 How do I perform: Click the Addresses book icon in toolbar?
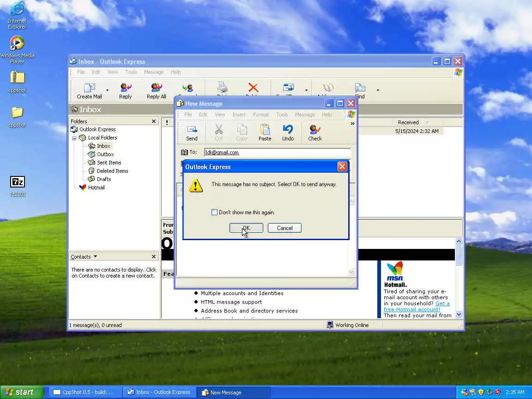click(328, 88)
